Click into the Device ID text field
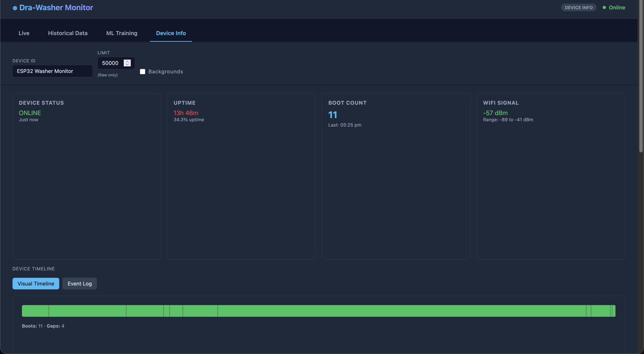The image size is (644, 354). point(53,71)
